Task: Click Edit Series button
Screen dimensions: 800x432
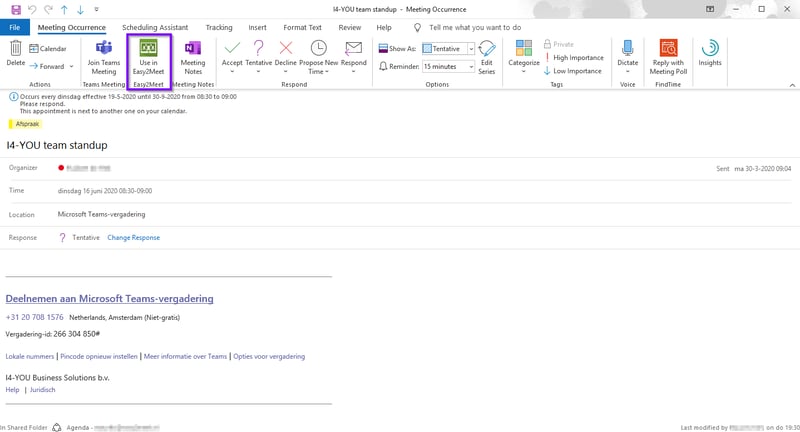Action: coord(487,58)
